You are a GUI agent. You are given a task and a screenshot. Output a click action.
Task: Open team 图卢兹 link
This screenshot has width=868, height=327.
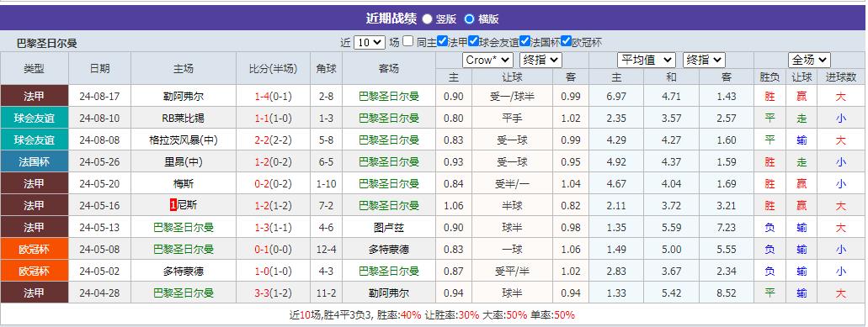[389, 228]
